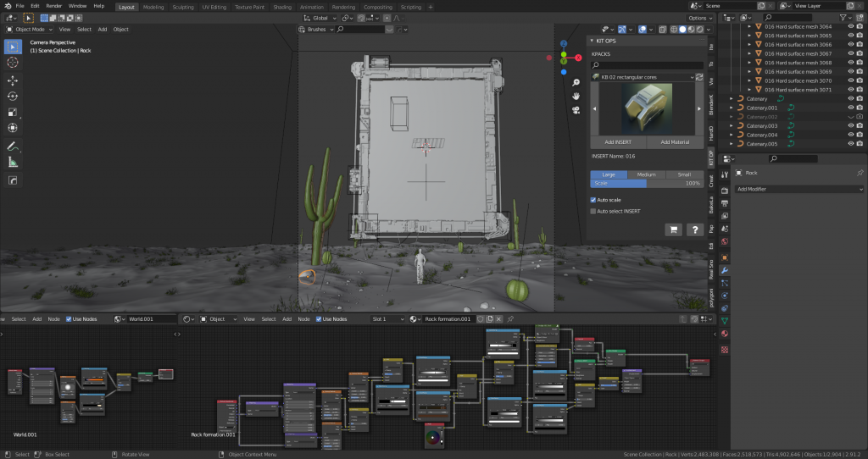Viewport: 868px width, 459px height.
Task: Select the Measure tool
Action: 12,162
